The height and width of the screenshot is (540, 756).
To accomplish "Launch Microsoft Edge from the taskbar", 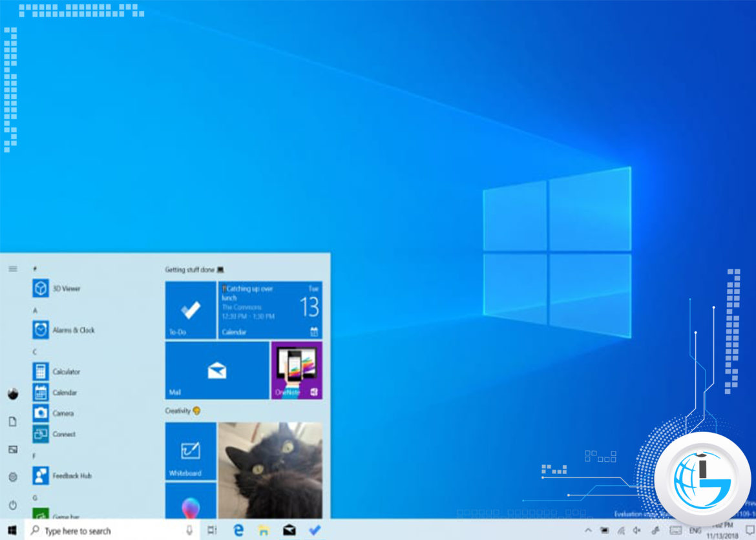I will click(238, 530).
